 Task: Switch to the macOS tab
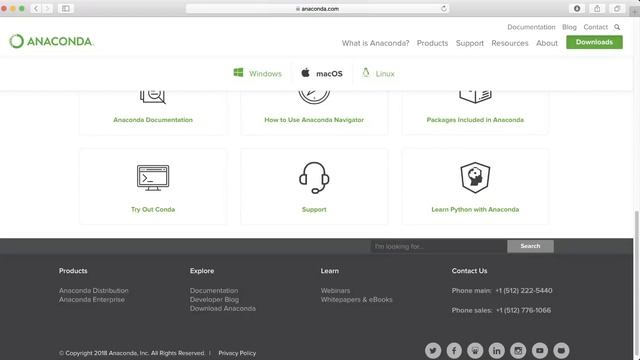[x=322, y=73]
